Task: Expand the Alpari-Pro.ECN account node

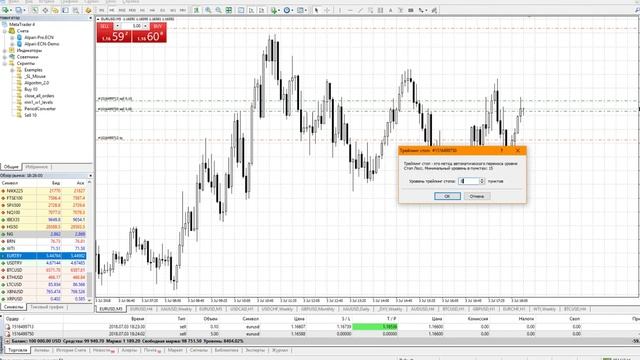Action: pyautogui.click(x=12, y=38)
